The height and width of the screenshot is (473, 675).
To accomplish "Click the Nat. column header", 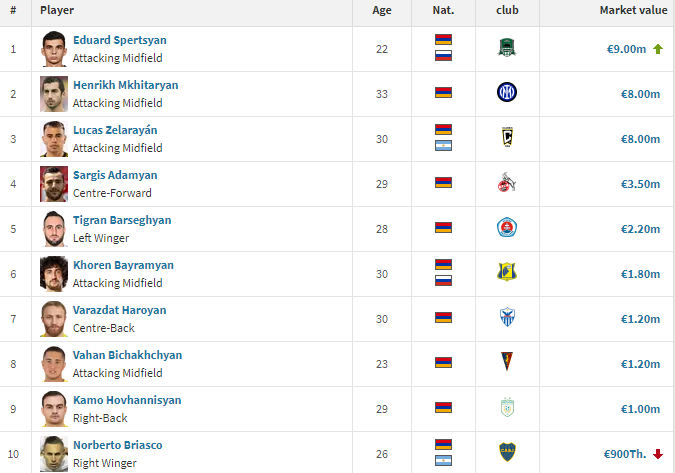I will (443, 10).
